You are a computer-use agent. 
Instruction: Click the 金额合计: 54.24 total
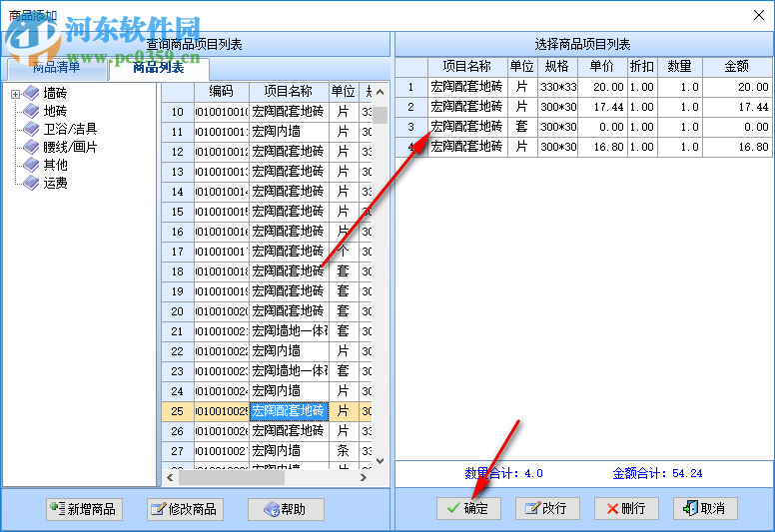pos(657,474)
